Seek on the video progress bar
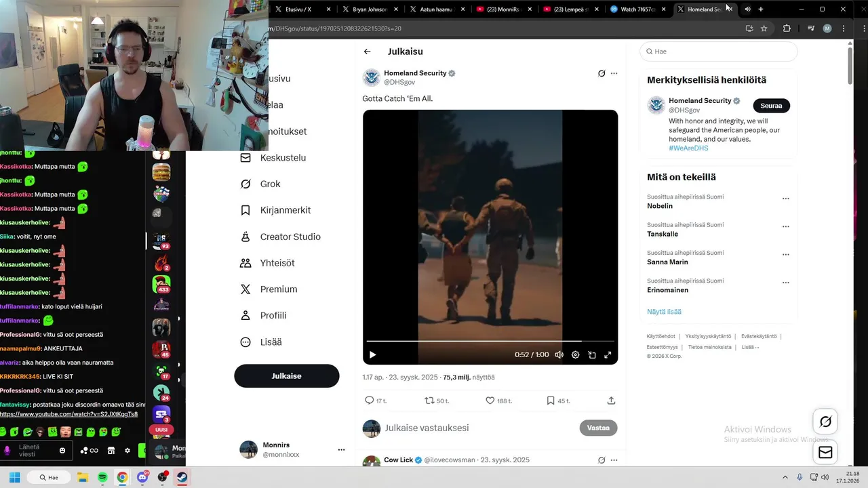 tap(490, 341)
